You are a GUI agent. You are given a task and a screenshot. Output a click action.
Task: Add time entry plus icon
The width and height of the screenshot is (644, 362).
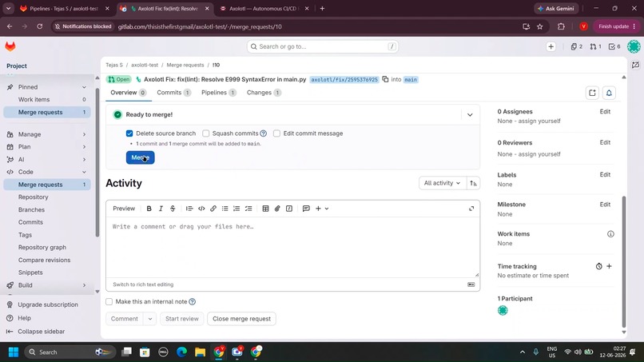609,266
